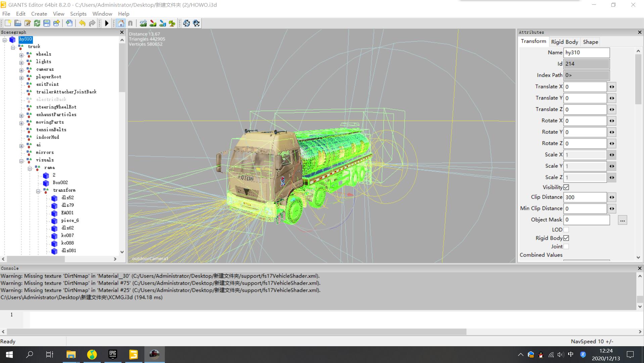This screenshot has width=644, height=363.
Task: Click the Translate X slider arrows button
Action: [612, 87]
